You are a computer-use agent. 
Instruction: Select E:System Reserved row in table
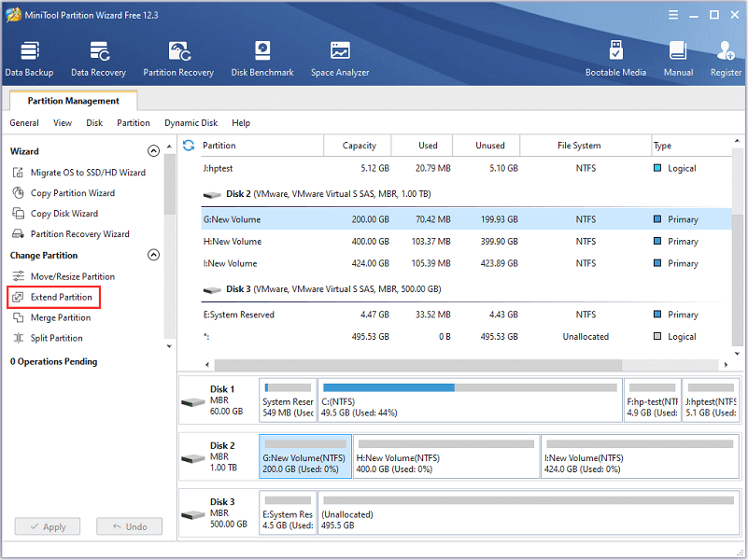point(467,315)
